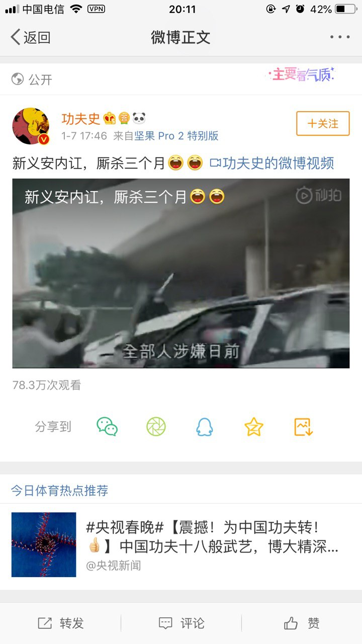Image resolution: width=362 pixels, height=644 pixels.
Task: Open the 主要看气质 banner sticker
Action: click(x=302, y=75)
